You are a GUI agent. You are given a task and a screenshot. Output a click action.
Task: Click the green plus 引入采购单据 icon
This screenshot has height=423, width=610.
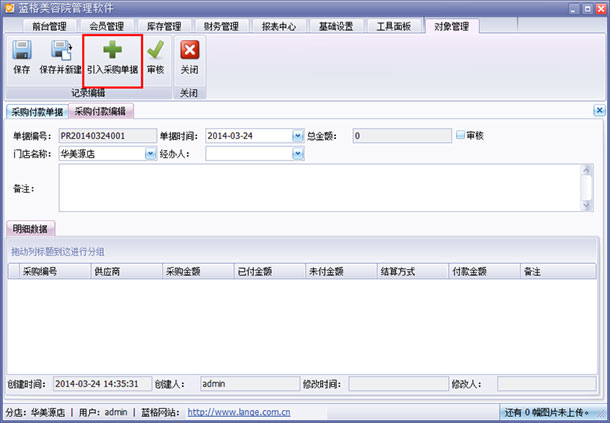point(112,49)
